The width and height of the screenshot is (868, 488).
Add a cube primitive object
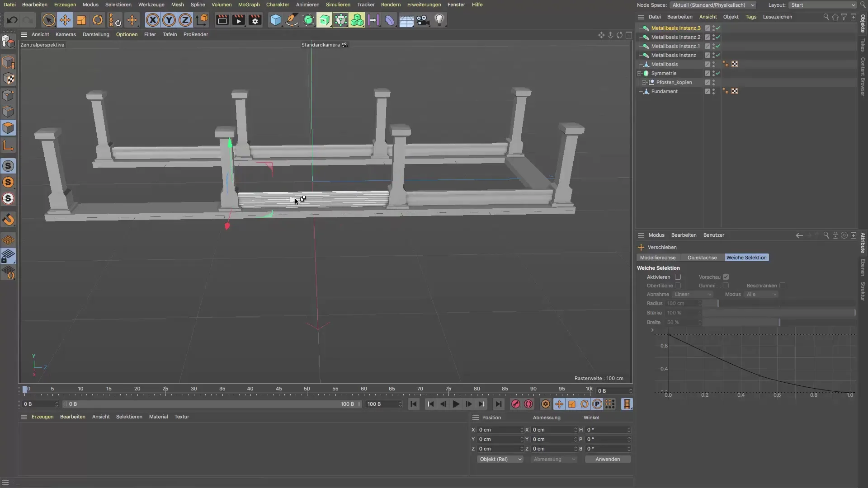(275, 20)
